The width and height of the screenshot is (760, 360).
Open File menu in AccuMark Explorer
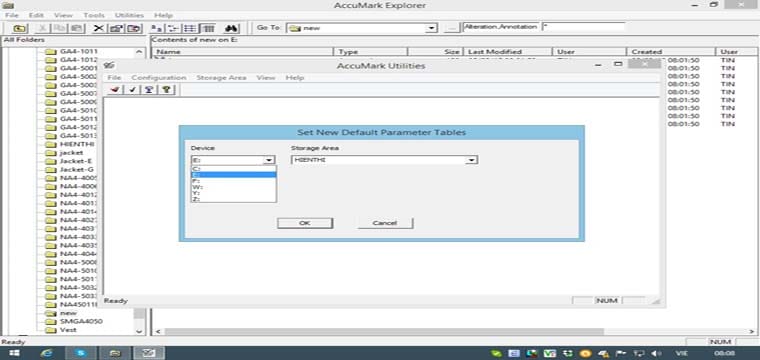click(12, 16)
